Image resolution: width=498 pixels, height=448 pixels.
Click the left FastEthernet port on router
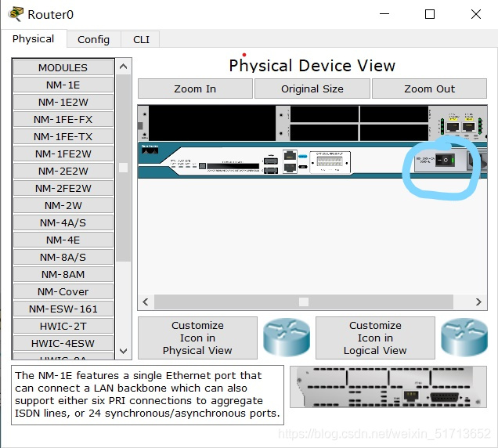(x=453, y=127)
